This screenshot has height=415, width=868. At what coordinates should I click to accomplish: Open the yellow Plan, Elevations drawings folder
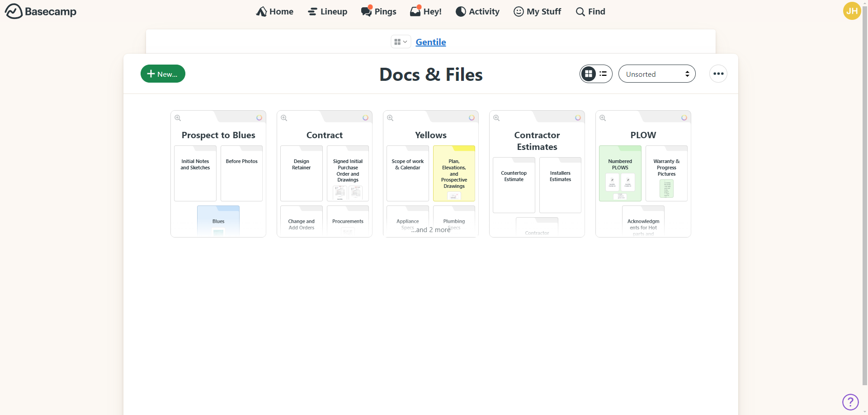pyautogui.click(x=454, y=173)
